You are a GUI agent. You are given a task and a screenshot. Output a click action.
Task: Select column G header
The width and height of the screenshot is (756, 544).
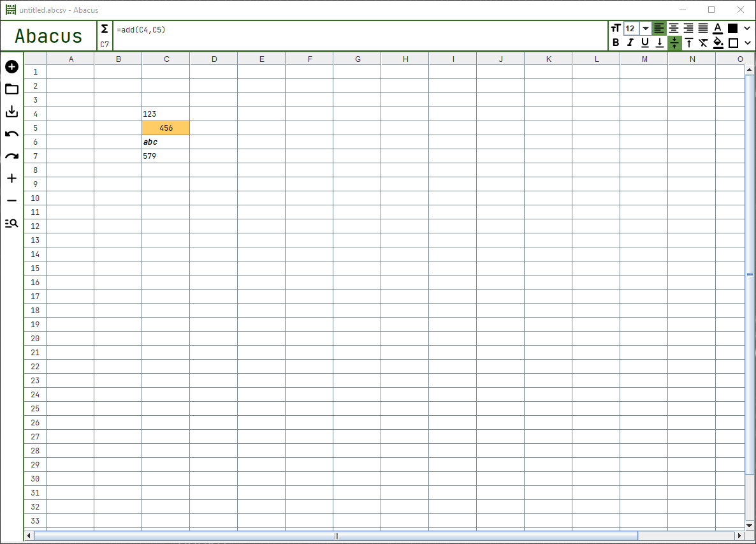(x=358, y=59)
